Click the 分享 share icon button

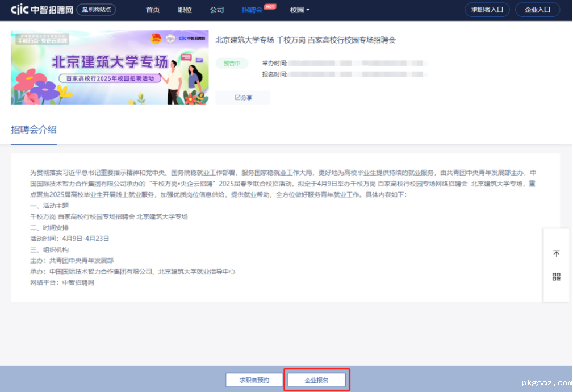243,98
